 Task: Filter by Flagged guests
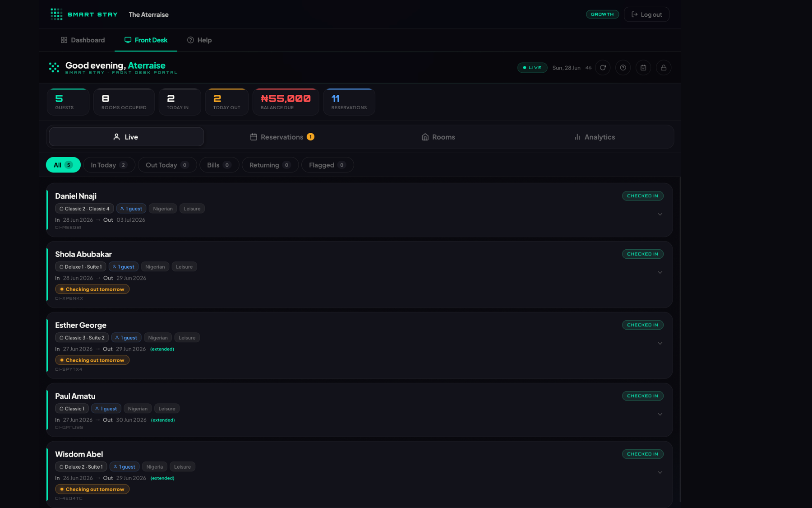(x=328, y=165)
